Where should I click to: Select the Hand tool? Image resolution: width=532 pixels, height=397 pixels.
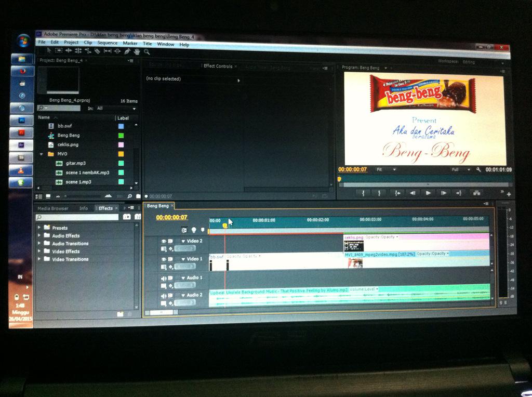click(137, 51)
